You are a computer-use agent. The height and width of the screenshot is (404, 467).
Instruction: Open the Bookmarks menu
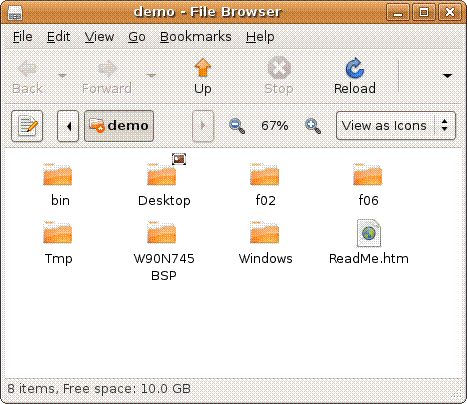tap(196, 37)
